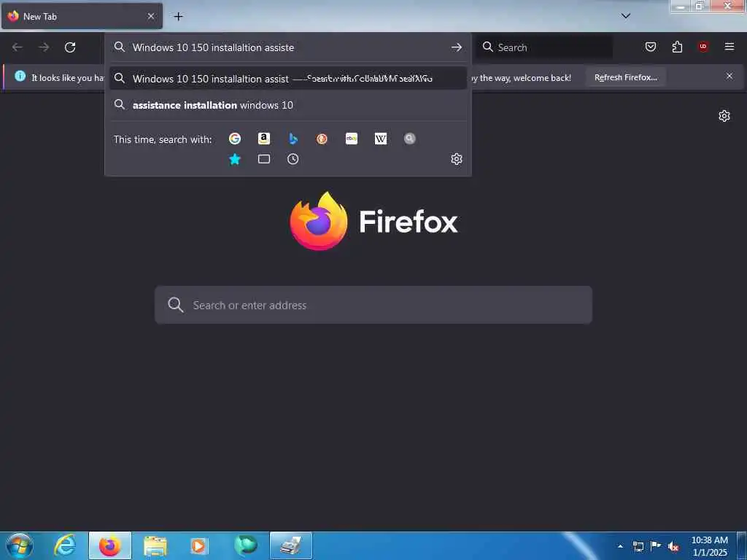Screen dimensions: 747x560
Task: Launch Internet Explorer from the taskbar
Action: [x=65, y=545]
